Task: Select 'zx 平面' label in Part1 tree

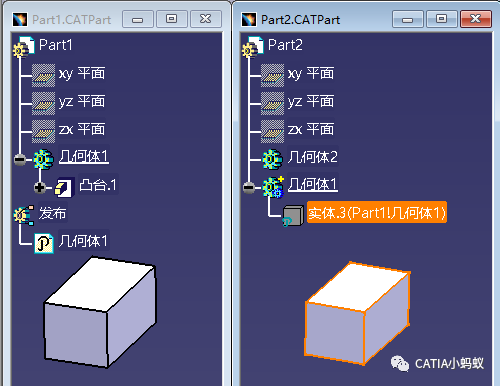Action: 82,129
